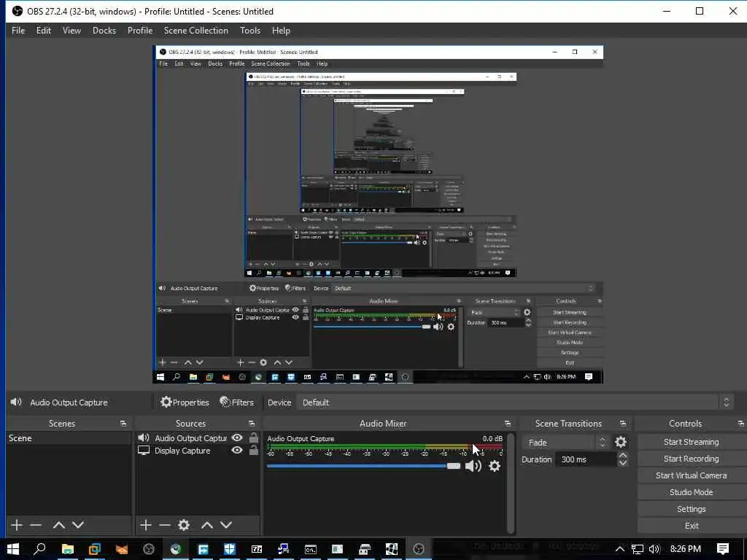Open the Profile menu

tap(140, 31)
